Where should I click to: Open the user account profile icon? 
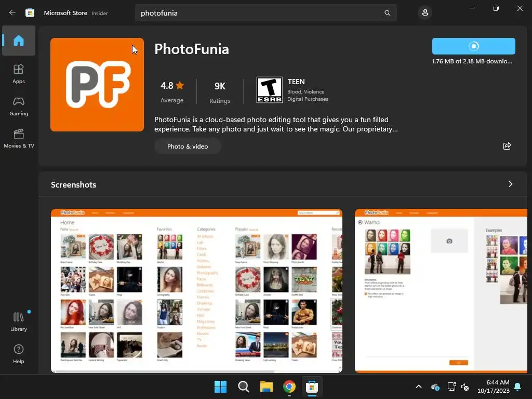[x=425, y=13]
